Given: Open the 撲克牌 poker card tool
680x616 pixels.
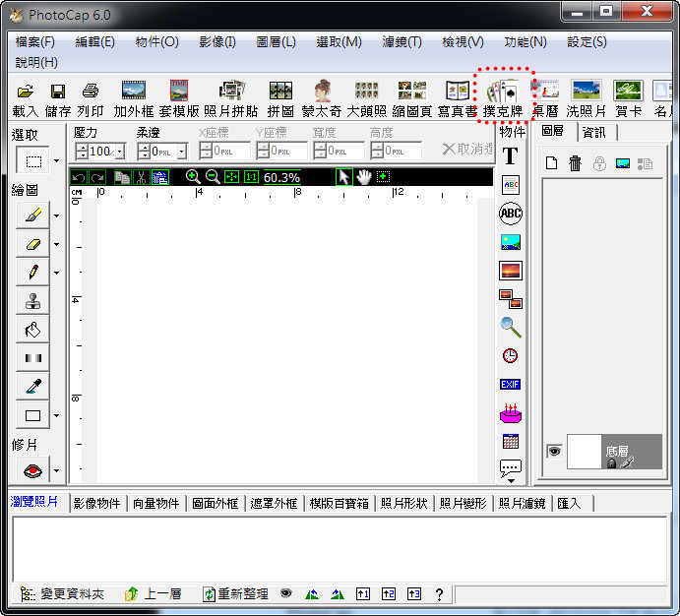Looking at the screenshot, I should (503, 98).
